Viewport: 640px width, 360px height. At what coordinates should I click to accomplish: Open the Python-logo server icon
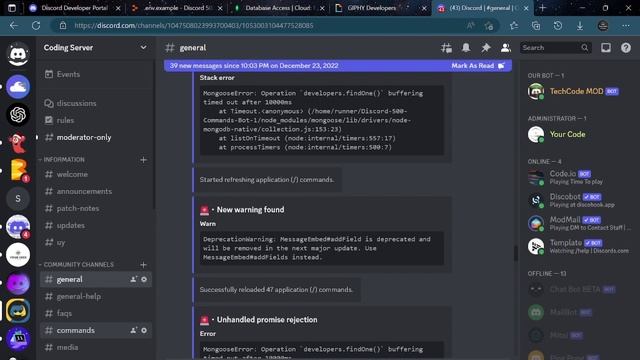(x=18, y=311)
